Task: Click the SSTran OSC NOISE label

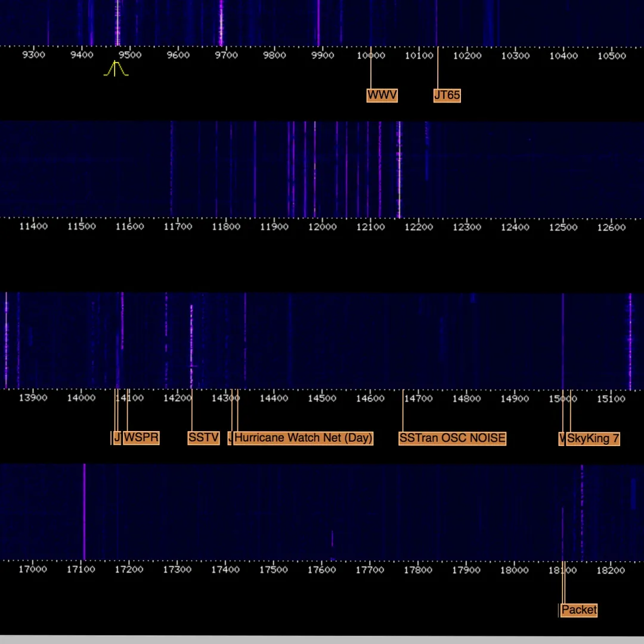Action: (x=453, y=438)
